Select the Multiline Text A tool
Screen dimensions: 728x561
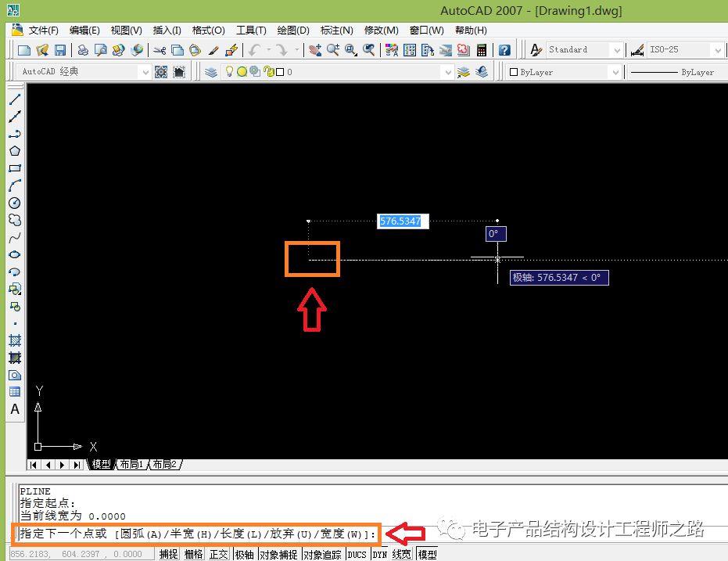(x=15, y=409)
